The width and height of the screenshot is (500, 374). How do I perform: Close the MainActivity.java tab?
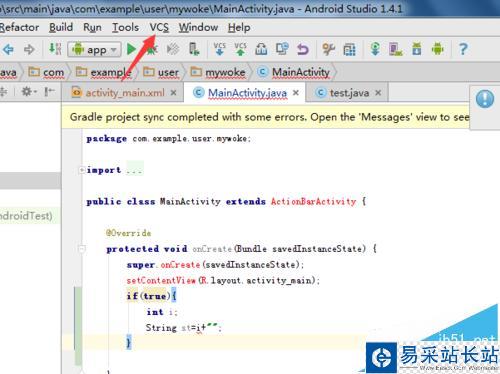(296, 93)
